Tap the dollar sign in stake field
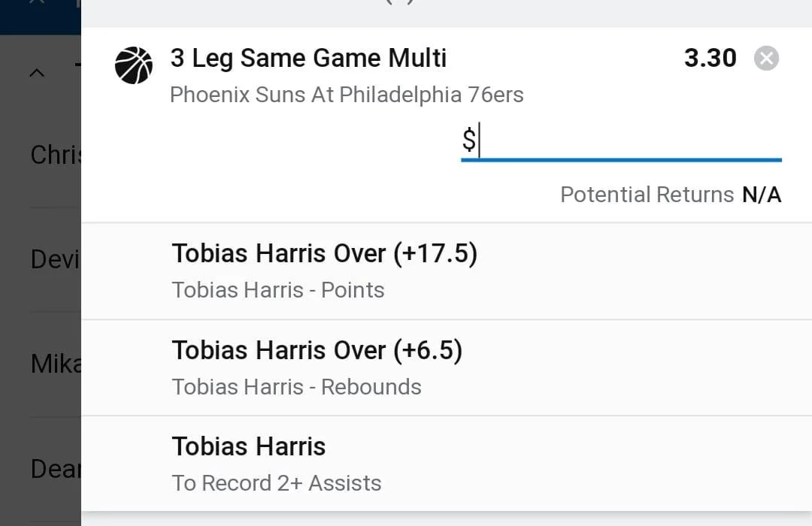Image resolution: width=812 pixels, height=526 pixels. click(x=468, y=141)
